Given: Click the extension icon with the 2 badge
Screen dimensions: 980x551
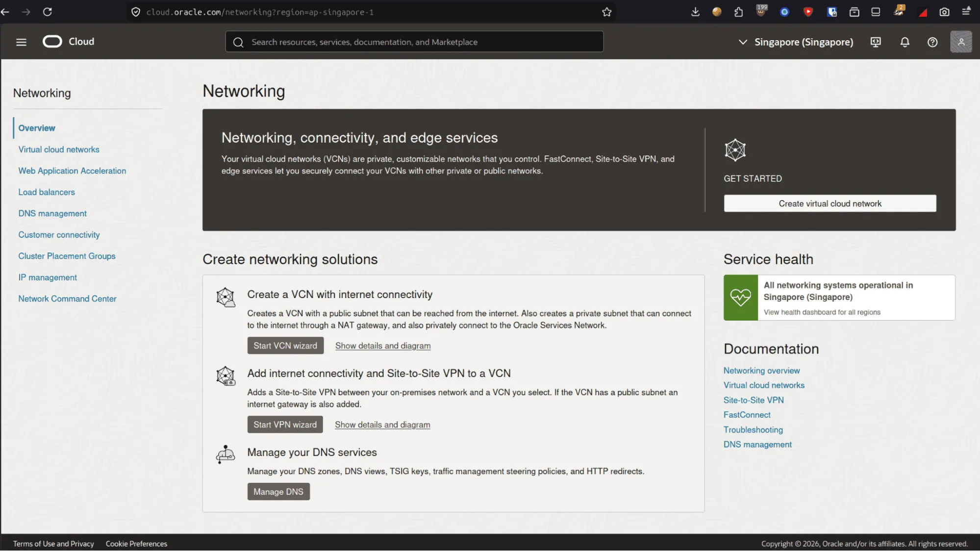Looking at the screenshot, I should tap(899, 11).
